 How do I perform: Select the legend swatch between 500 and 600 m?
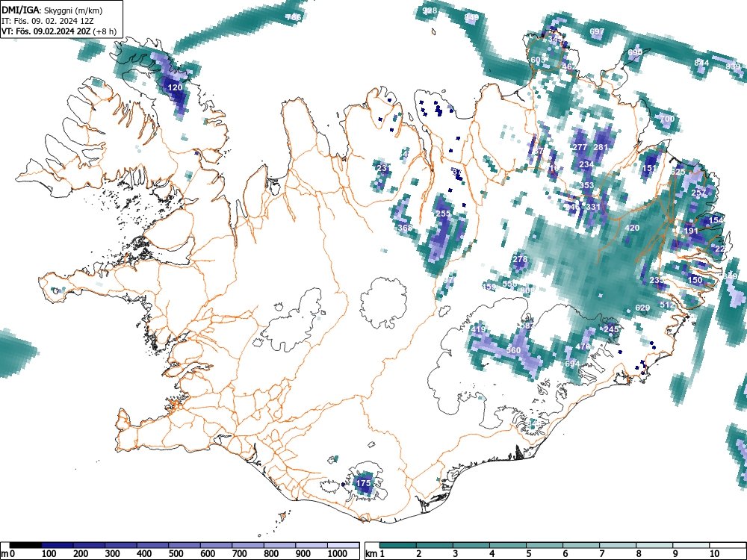tap(185, 545)
